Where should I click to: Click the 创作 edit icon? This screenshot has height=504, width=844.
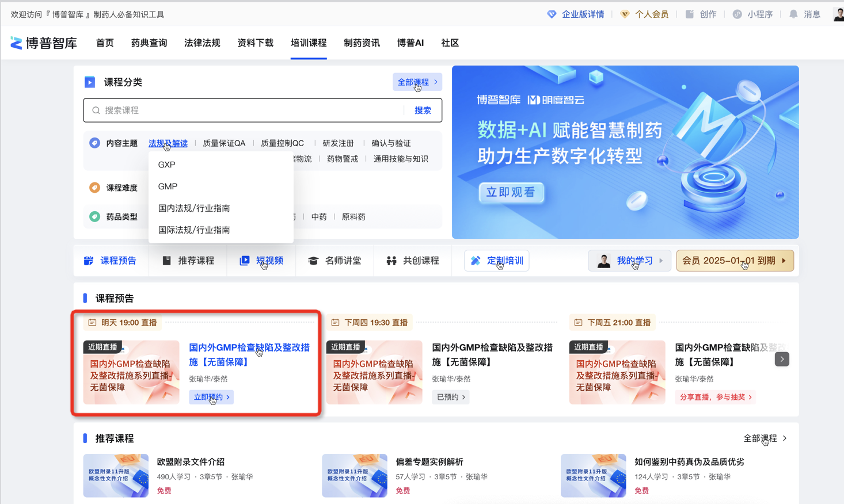690,14
